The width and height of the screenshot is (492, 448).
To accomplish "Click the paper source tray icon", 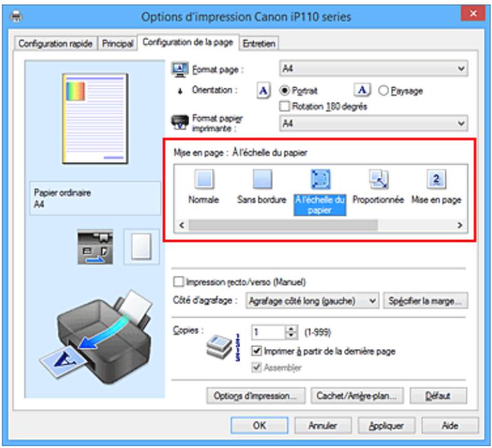I will pos(95,247).
